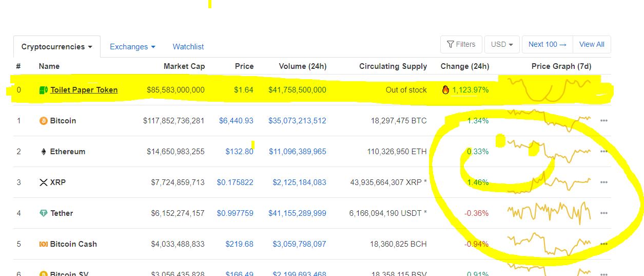The height and width of the screenshot is (276, 644).
Task: Click the Tether logo icon
Action: pos(44,213)
